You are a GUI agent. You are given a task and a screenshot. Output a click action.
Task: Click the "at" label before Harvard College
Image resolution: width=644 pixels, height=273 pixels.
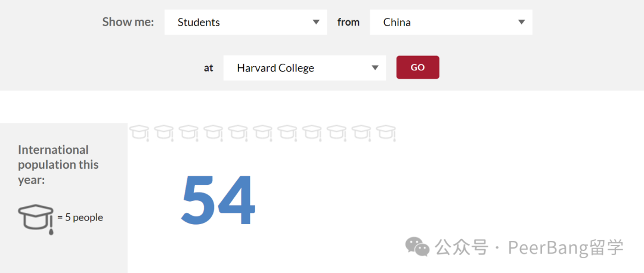(209, 68)
